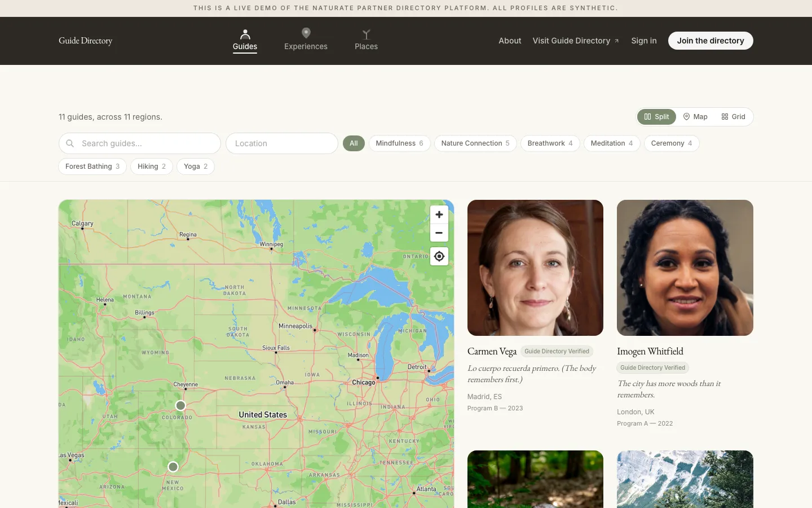
Task: Click the 'Program B — 2023' text
Action: [495, 408]
